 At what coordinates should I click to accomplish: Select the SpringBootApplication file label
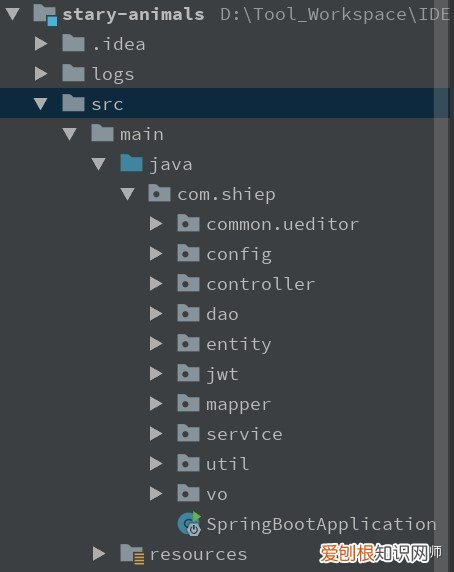(x=321, y=525)
